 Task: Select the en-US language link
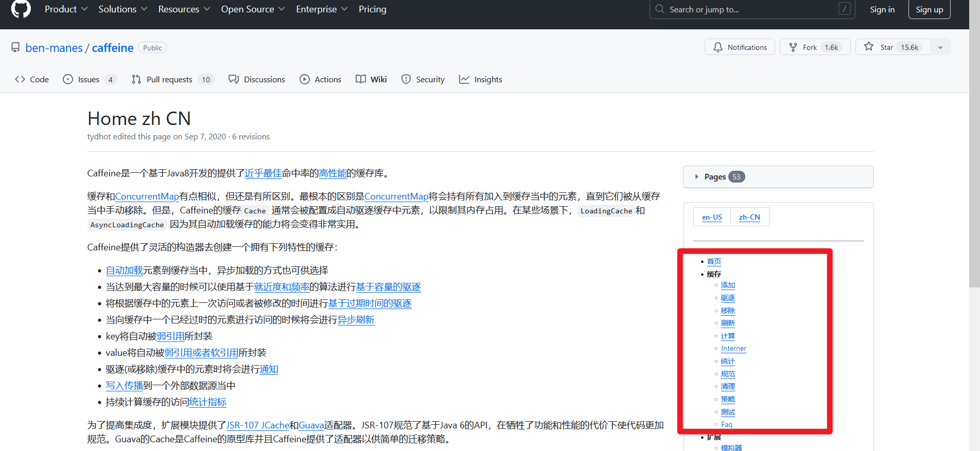click(712, 217)
